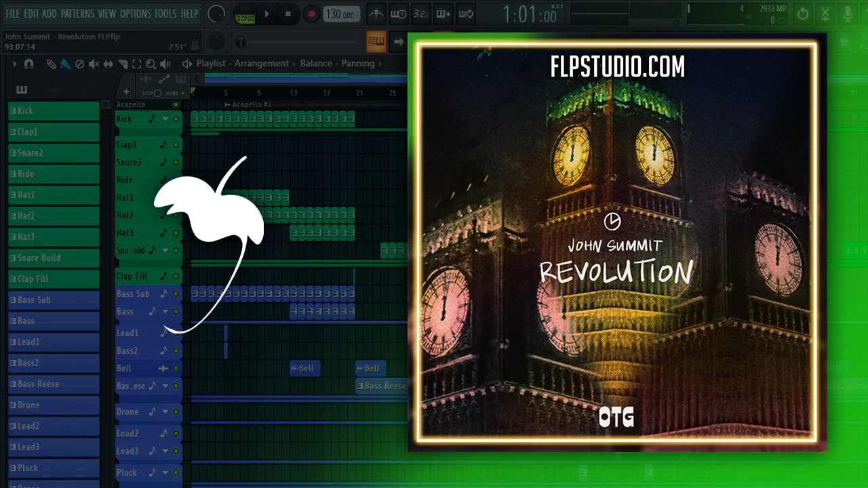Click the master pitch knob

tap(216, 41)
